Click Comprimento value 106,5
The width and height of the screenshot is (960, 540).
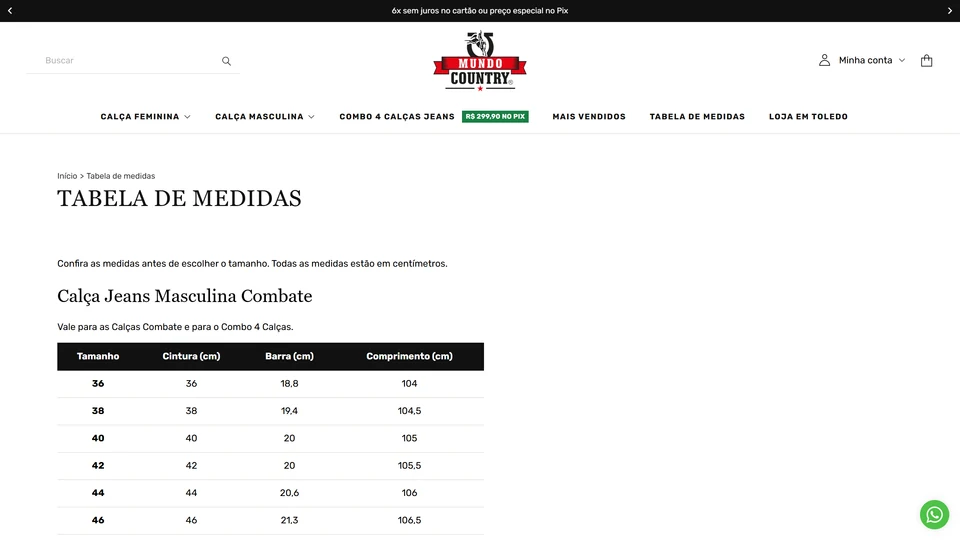(x=410, y=520)
